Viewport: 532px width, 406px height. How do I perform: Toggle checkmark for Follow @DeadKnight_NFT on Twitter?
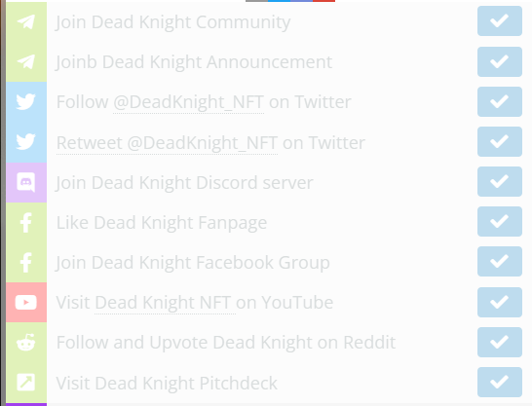tap(500, 101)
